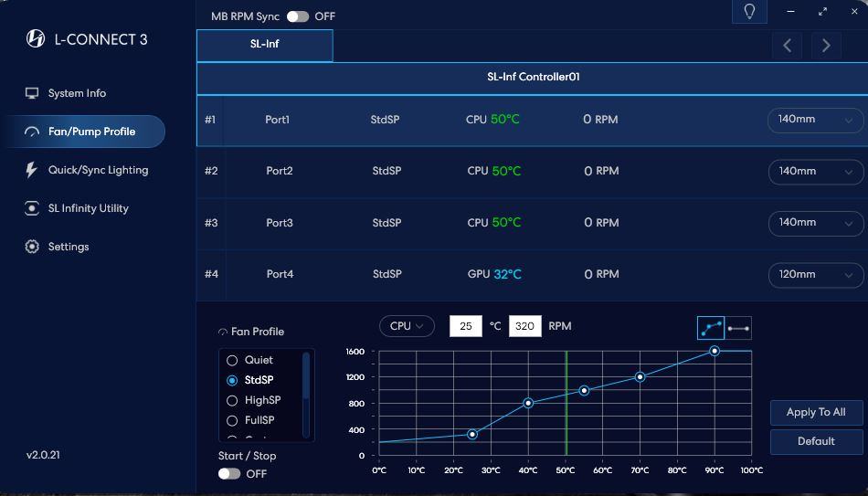This screenshot has width=868, height=496.
Task: Click the Settings gear icon
Action: tap(32, 247)
